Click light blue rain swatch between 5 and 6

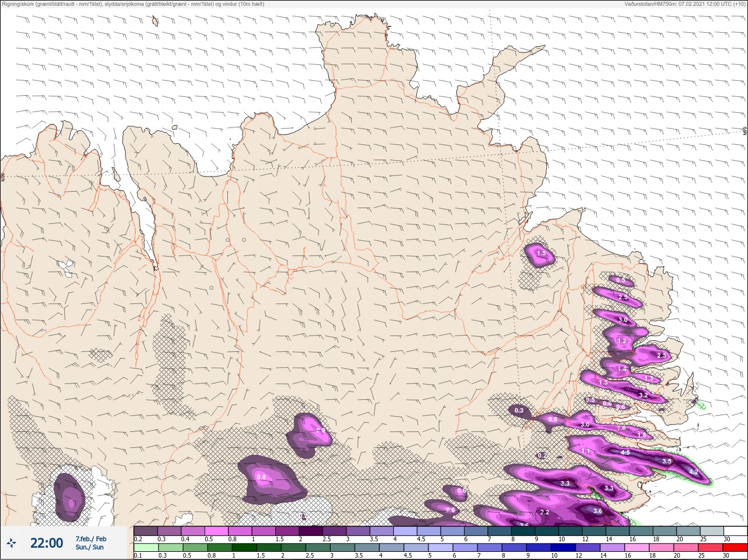pyautogui.click(x=441, y=548)
